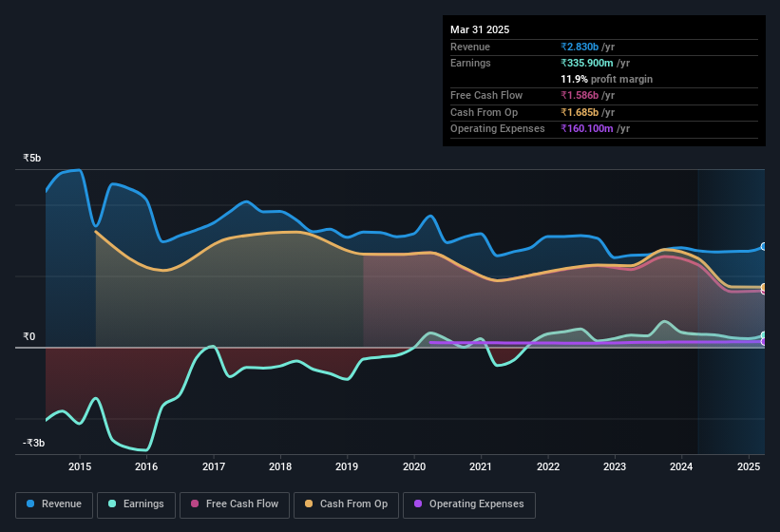
Task: Click the 2020 x-axis label
Action: [414, 466]
